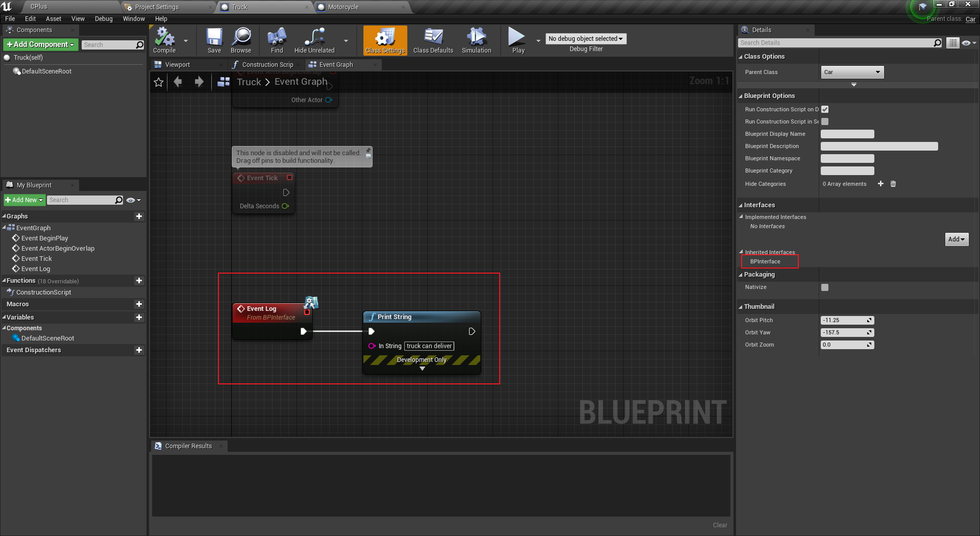Image resolution: width=980 pixels, height=536 pixels.
Task: Open Compile options dropdown arrow
Action: 186,41
